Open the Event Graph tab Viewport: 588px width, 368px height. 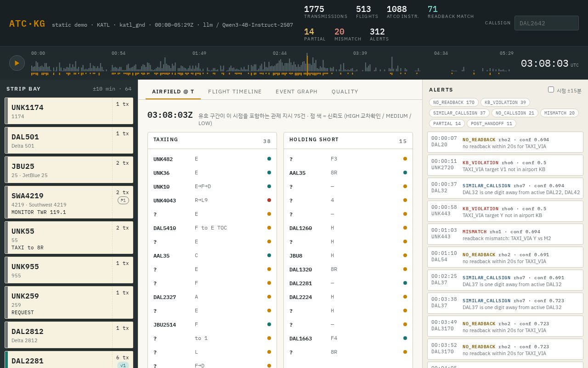296,92
